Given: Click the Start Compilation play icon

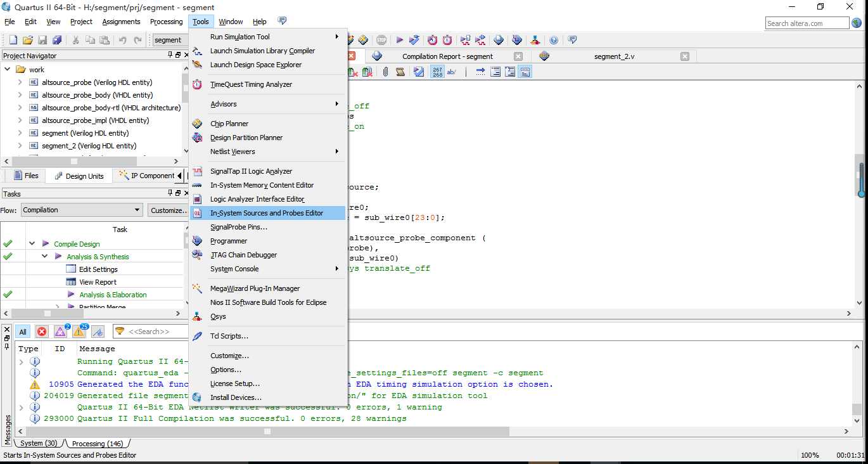Looking at the screenshot, I should point(400,40).
